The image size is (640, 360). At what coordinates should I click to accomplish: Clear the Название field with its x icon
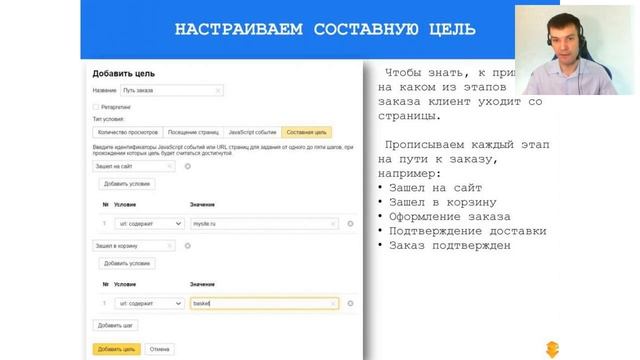click(x=218, y=91)
